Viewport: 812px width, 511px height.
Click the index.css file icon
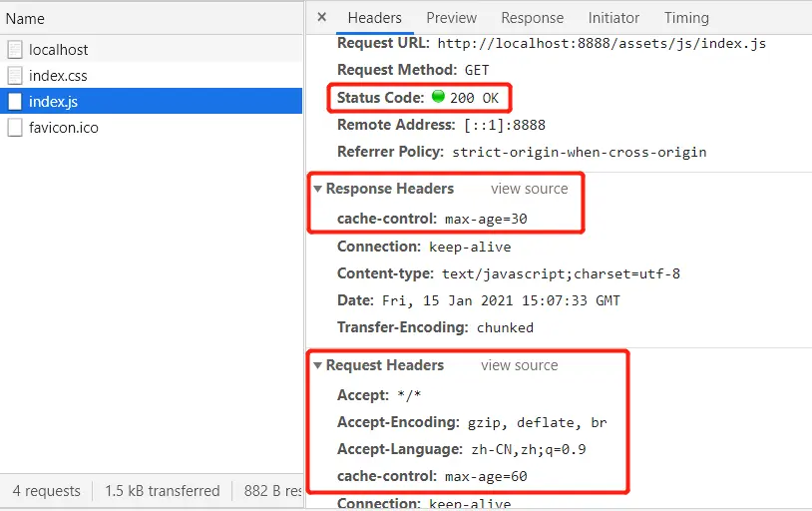click(x=14, y=75)
